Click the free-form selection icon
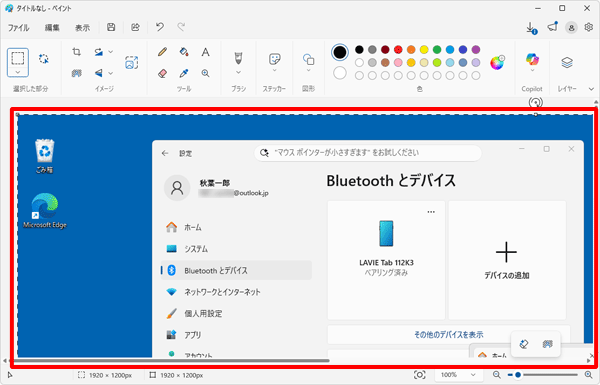 (x=44, y=59)
